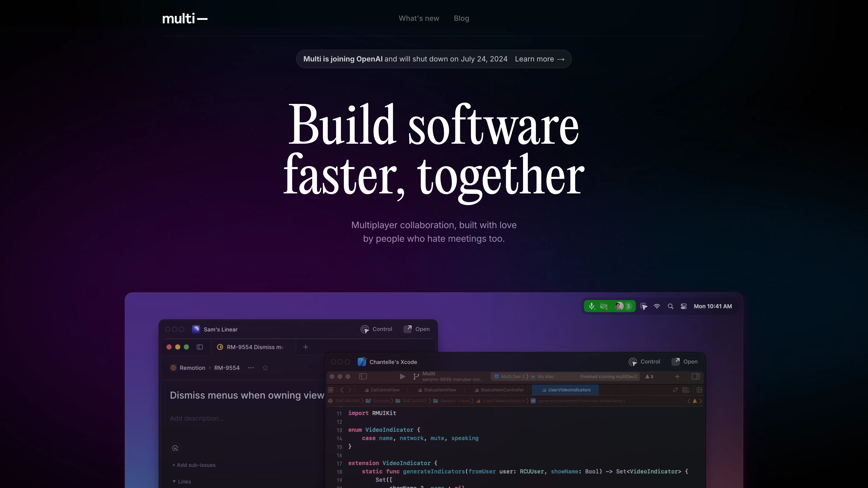868x488 pixels.
Task: Toggle the camera-off icon in the menu bar
Action: click(x=604, y=306)
